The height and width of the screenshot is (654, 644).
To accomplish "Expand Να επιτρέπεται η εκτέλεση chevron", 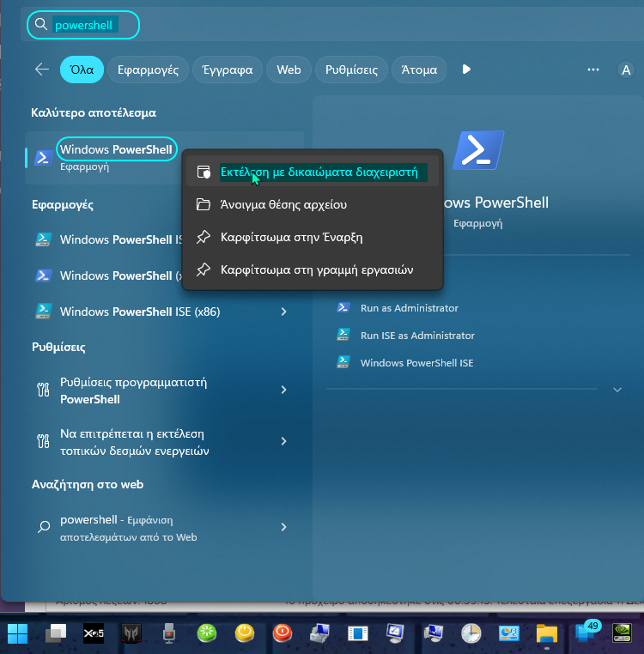I will tap(284, 441).
